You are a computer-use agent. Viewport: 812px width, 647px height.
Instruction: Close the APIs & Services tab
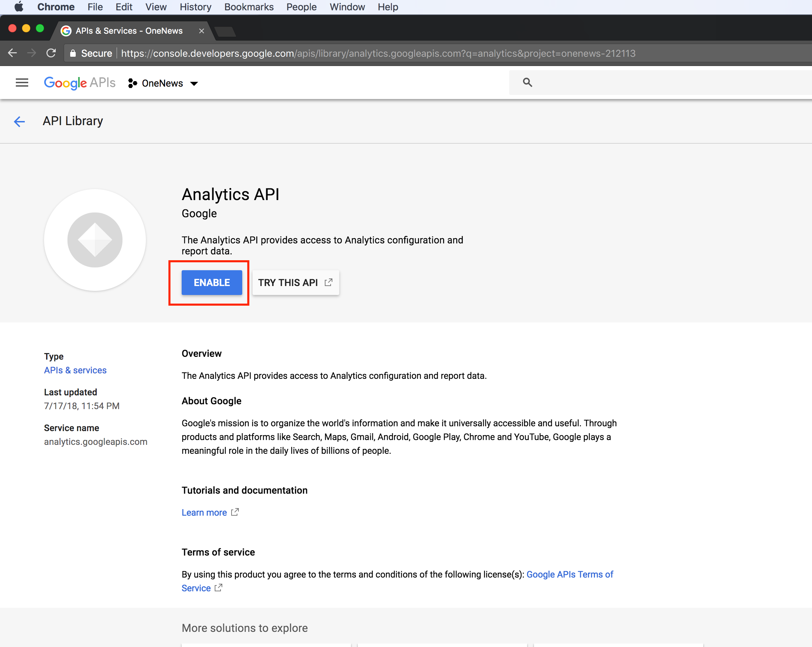pos(202,31)
